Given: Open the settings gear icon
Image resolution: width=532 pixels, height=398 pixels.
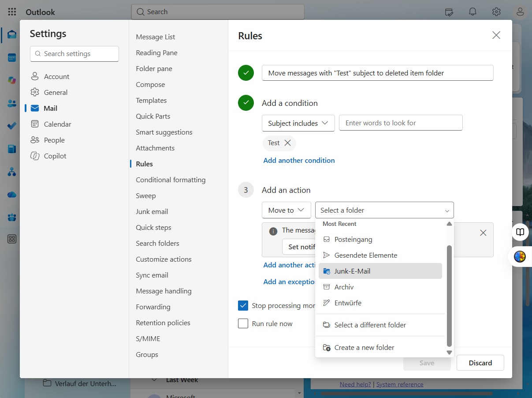Looking at the screenshot, I should click(x=496, y=12).
